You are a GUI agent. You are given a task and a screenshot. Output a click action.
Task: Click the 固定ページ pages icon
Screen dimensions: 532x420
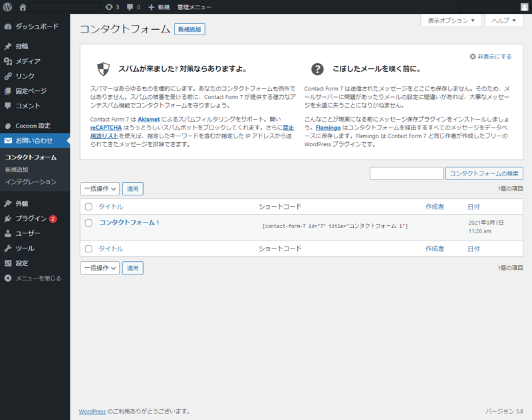pos(8,91)
